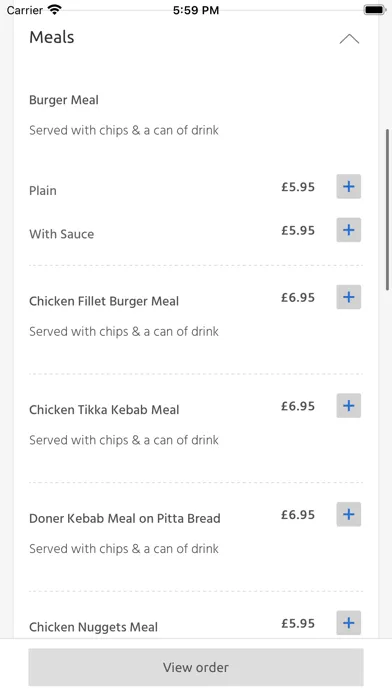The image size is (392, 696).
Task: Add Chicken Fillet Burger Meal
Action: (x=348, y=297)
